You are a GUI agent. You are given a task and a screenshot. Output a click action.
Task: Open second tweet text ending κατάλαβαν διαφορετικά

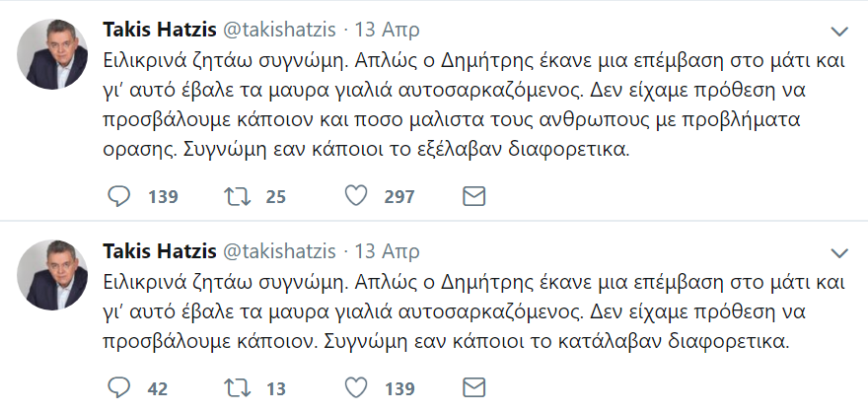(444, 310)
